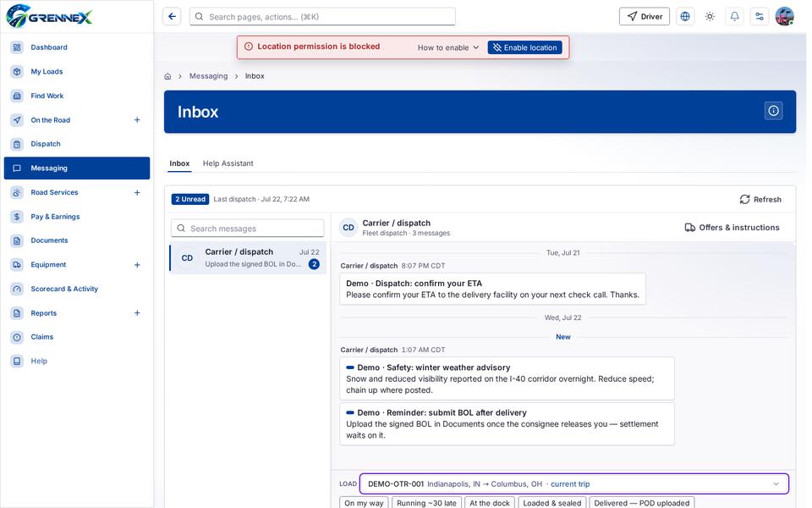Click the Scorecard gauge icon
812x508 pixels.
pos(17,289)
